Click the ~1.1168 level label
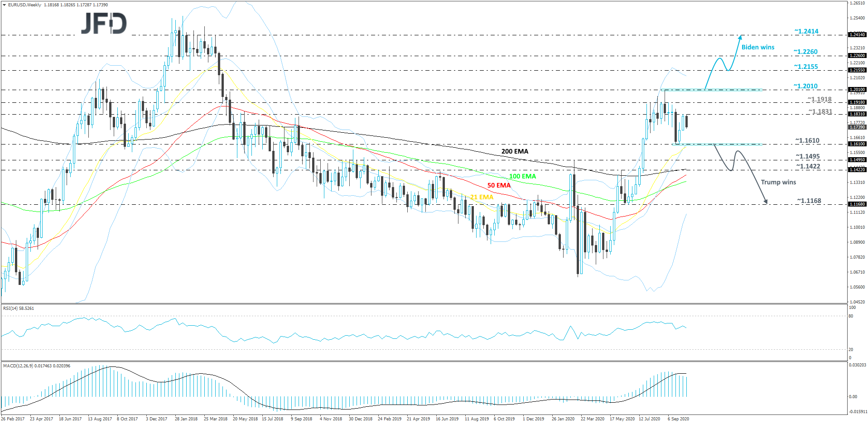 [x=809, y=201]
